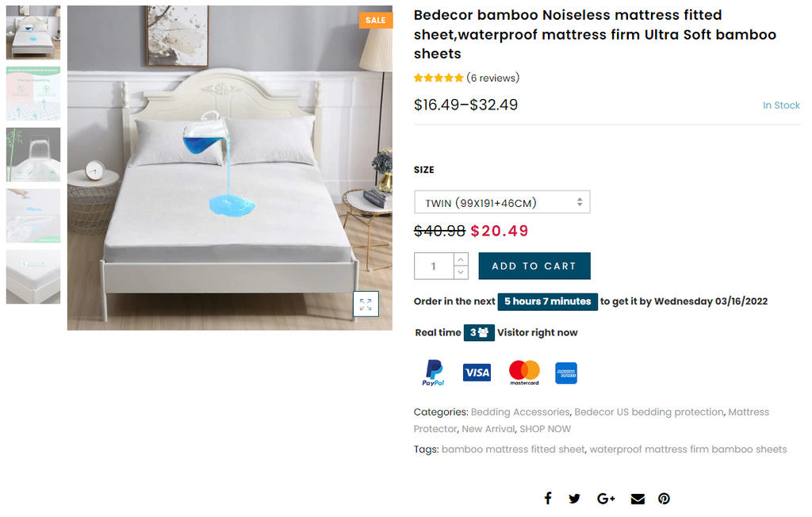View the third thumbnail with bamboo
Viewport: 812px width, 517px height.
(x=33, y=155)
